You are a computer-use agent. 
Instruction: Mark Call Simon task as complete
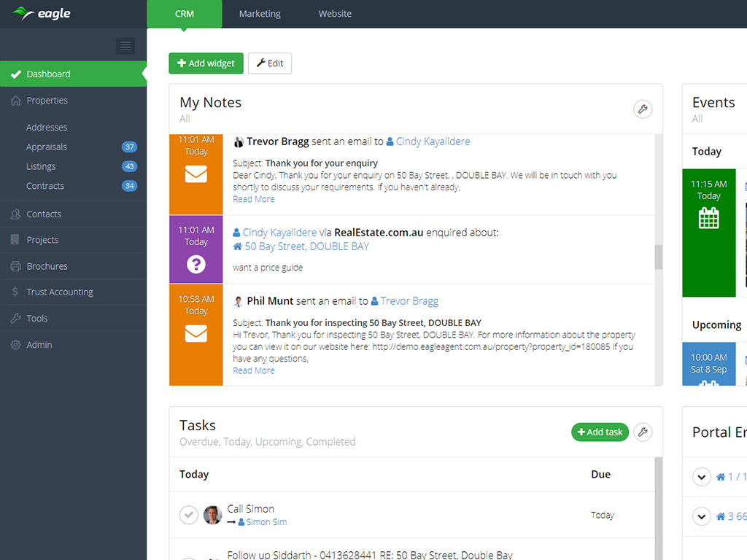click(x=189, y=515)
